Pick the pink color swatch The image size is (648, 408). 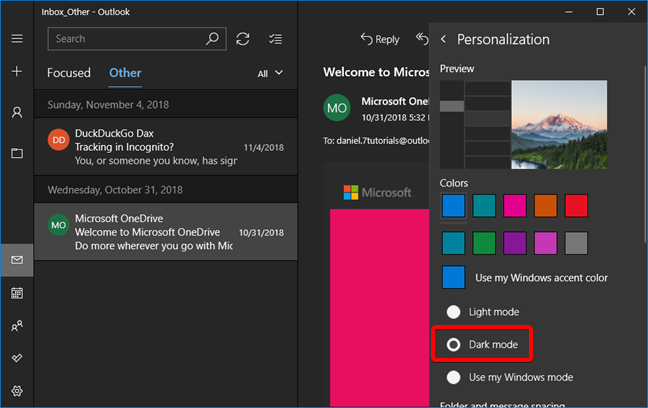(x=515, y=205)
